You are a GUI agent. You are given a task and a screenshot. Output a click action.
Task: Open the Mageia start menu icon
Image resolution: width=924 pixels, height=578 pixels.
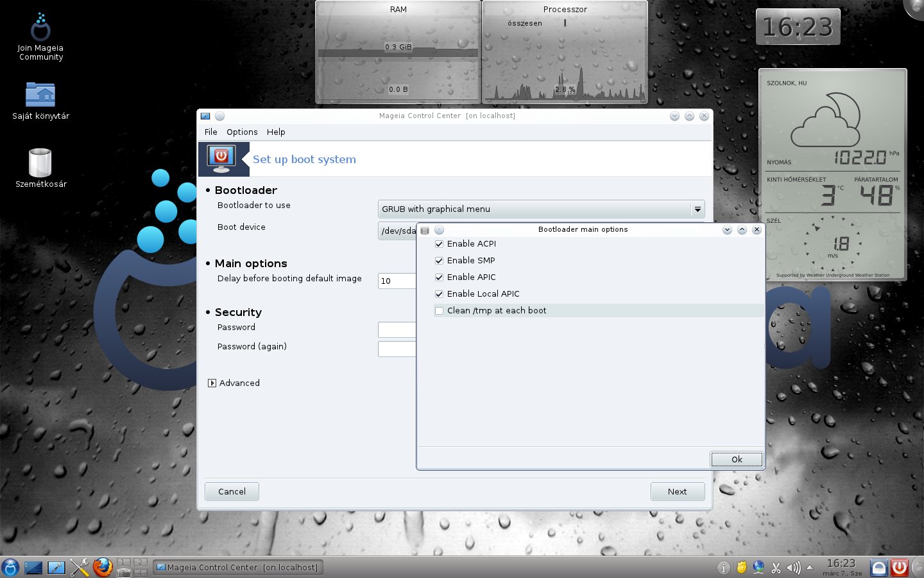click(x=10, y=567)
